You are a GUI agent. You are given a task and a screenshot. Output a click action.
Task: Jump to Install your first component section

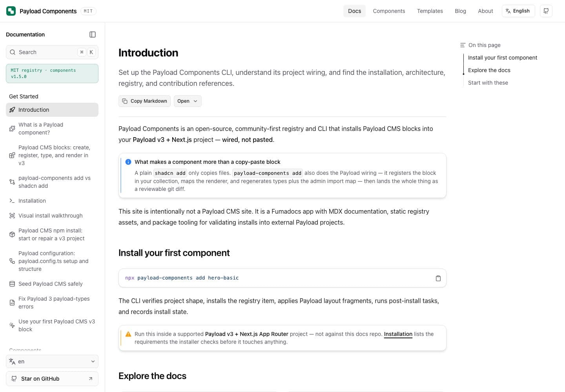502,58
